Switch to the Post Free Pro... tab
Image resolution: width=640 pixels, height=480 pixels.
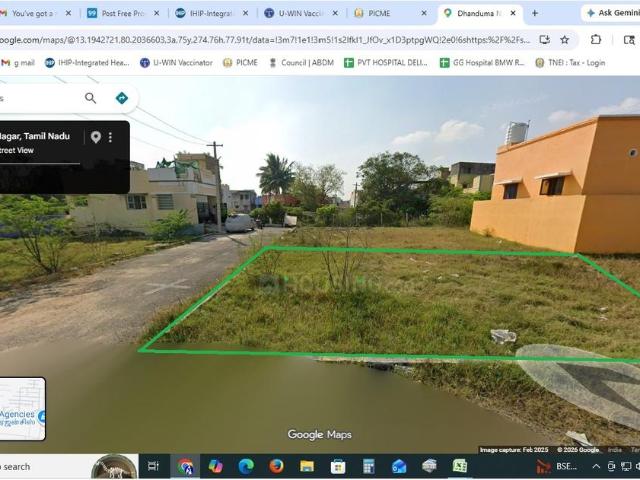coord(122,13)
